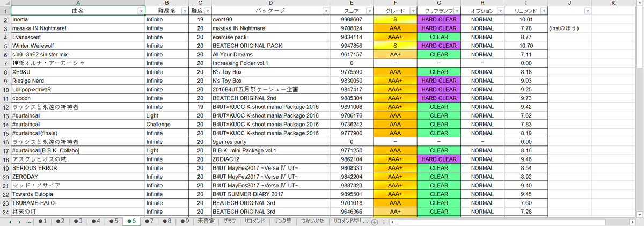The height and width of the screenshot is (226, 644).
Task: Open the クリアランプ column filter dropdown
Action: pyautogui.click(x=456, y=11)
